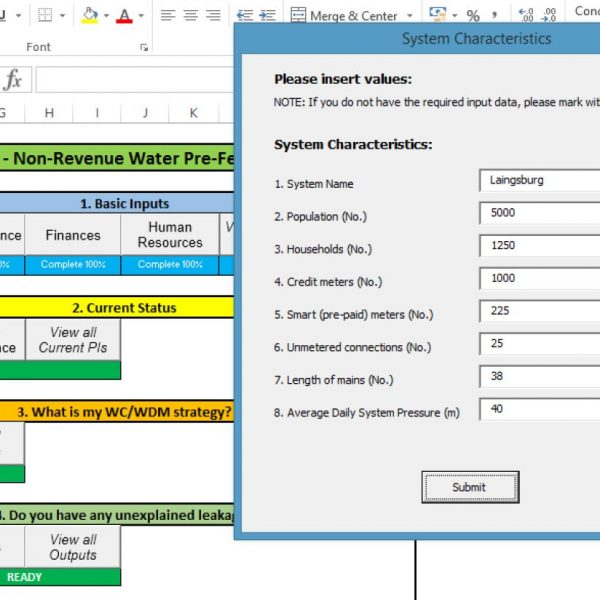Viewport: 600px width, 600px height.
Task: Select column K header
Action: tap(194, 113)
